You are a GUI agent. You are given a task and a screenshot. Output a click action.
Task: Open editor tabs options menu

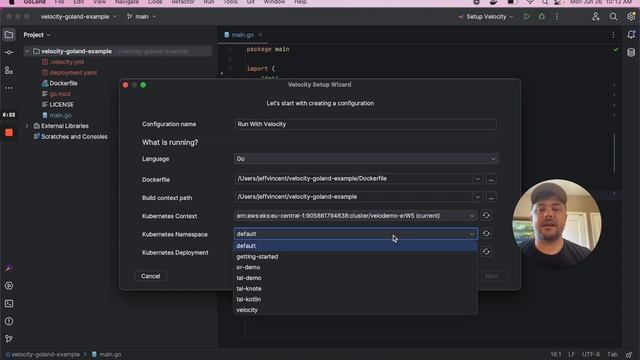pyautogui.click(x=613, y=35)
